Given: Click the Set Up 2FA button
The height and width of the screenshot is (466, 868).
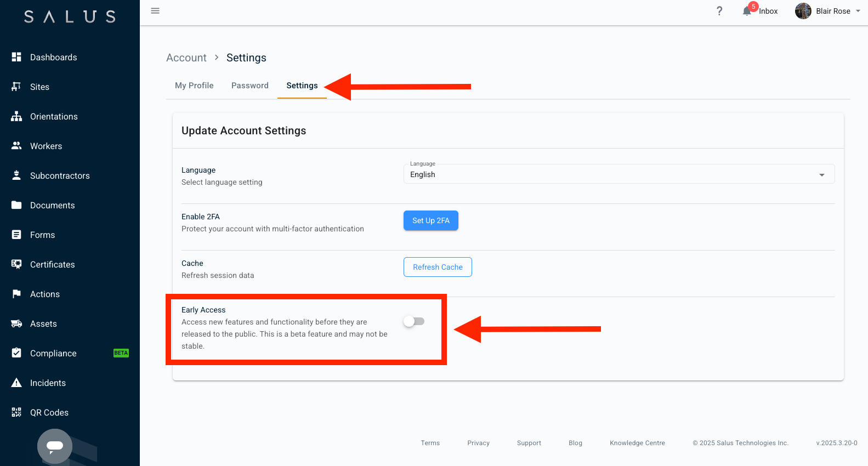Looking at the screenshot, I should tap(431, 220).
